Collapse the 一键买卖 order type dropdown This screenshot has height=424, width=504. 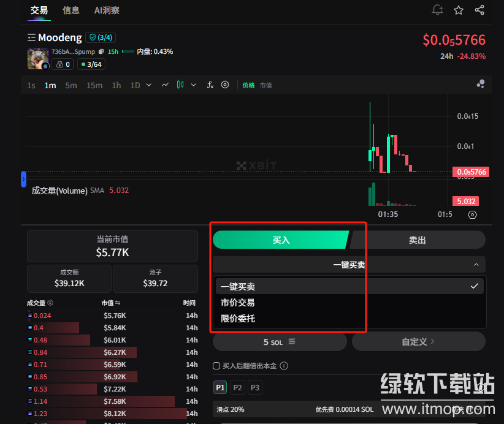click(476, 265)
